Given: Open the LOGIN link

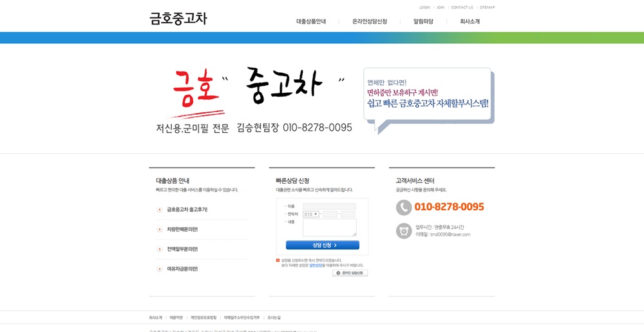Looking at the screenshot, I should [x=424, y=7].
